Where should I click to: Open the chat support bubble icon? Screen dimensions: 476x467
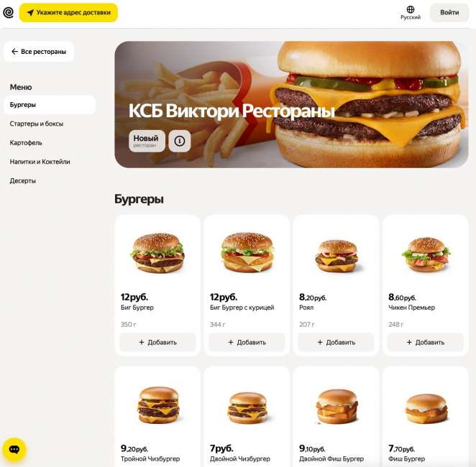14,450
